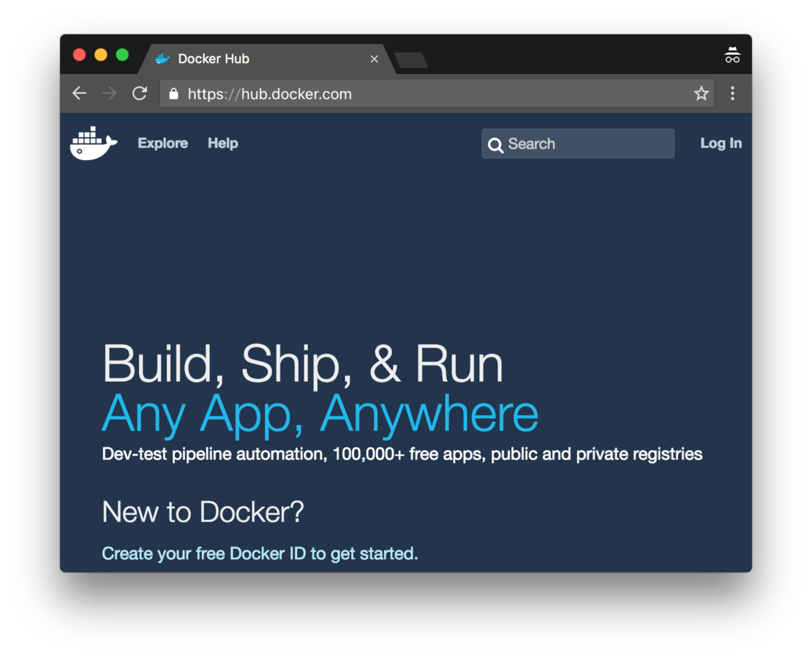Click the hub.docker.com address bar
This screenshot has height=658, width=812.
(437, 94)
